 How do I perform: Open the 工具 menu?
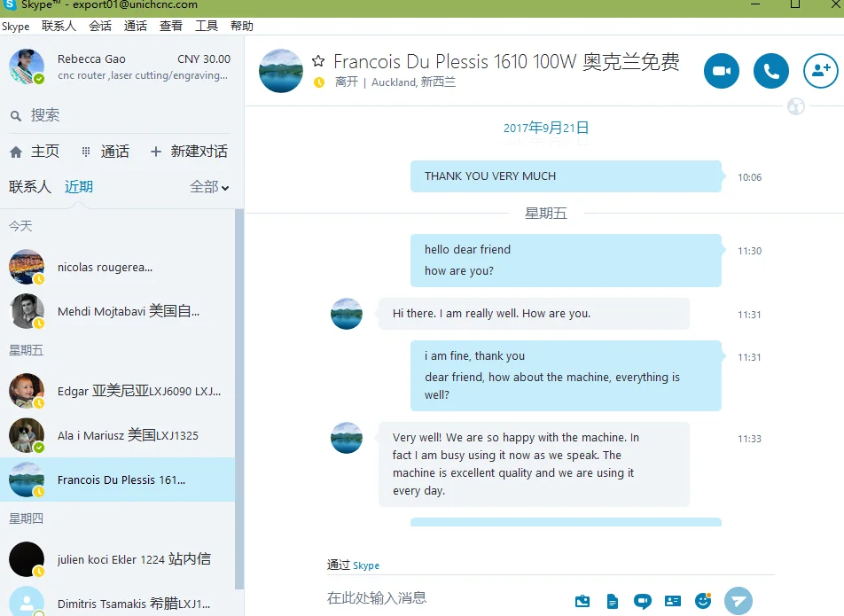[x=207, y=26]
